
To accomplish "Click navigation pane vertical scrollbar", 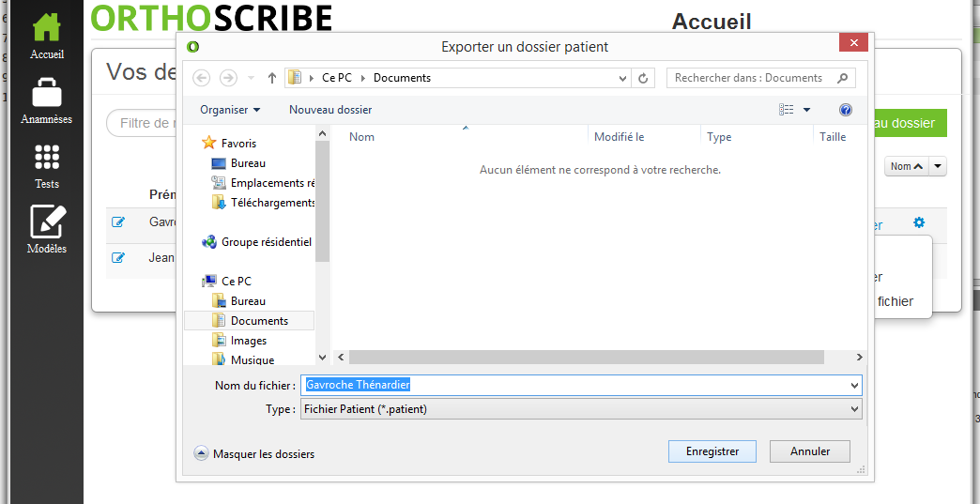I will tap(323, 201).
